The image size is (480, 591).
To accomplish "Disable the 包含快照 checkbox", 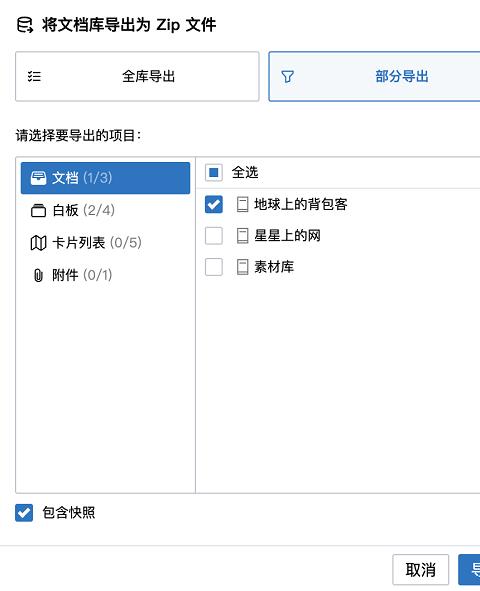I will pos(24,513).
